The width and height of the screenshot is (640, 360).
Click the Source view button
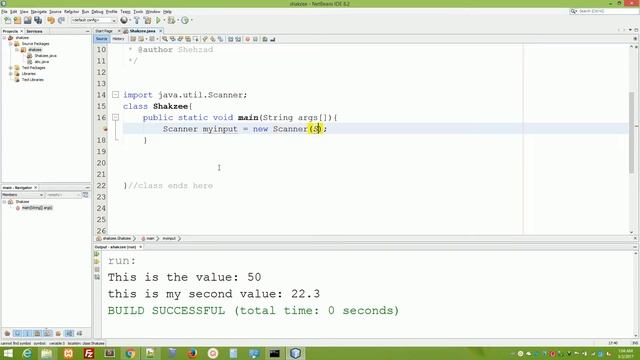pos(102,39)
